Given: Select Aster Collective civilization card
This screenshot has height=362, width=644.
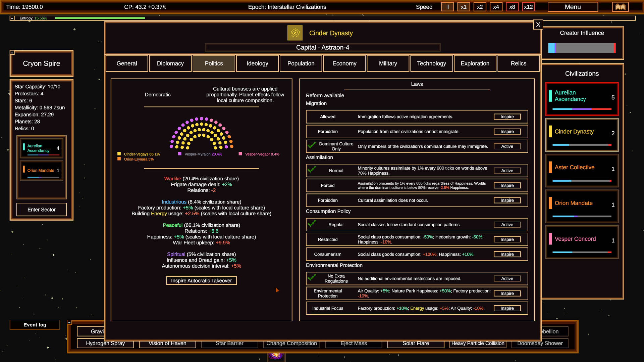Looking at the screenshot, I should [x=582, y=170].
